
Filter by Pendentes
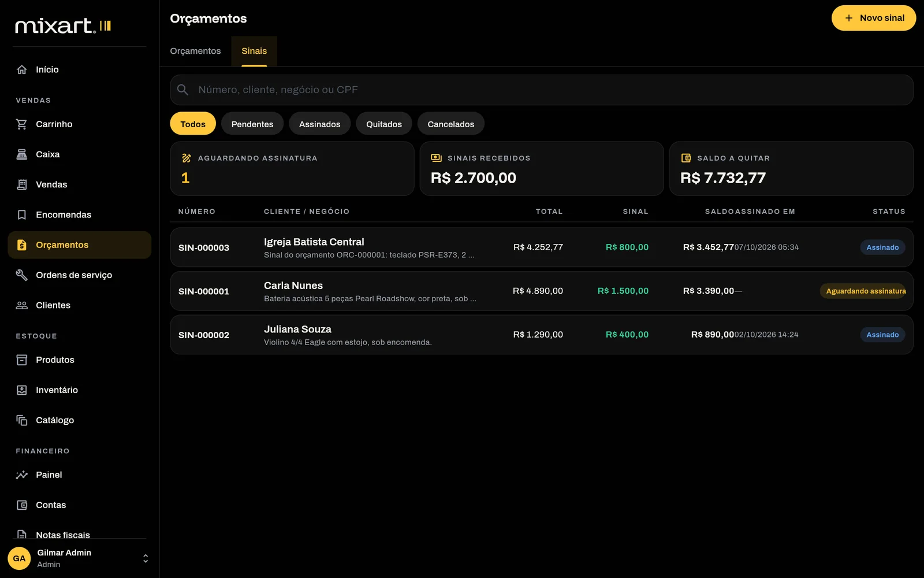click(x=252, y=124)
